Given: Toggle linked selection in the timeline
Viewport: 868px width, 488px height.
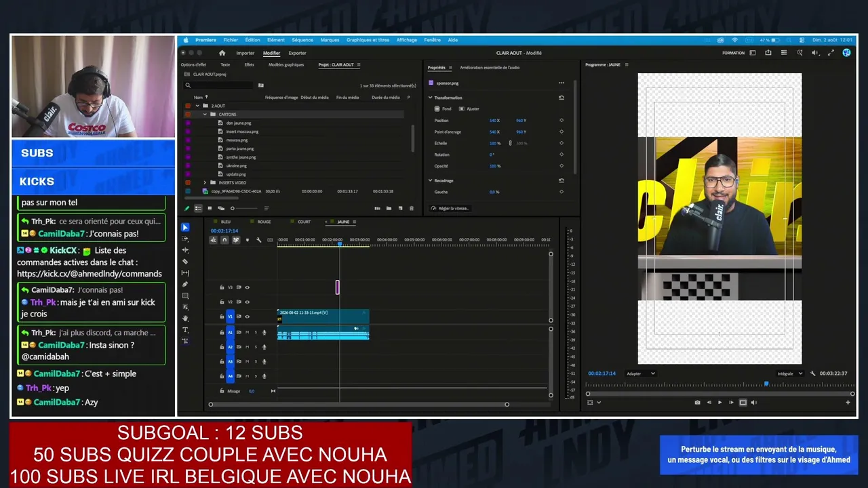Looking at the screenshot, I should [236, 240].
